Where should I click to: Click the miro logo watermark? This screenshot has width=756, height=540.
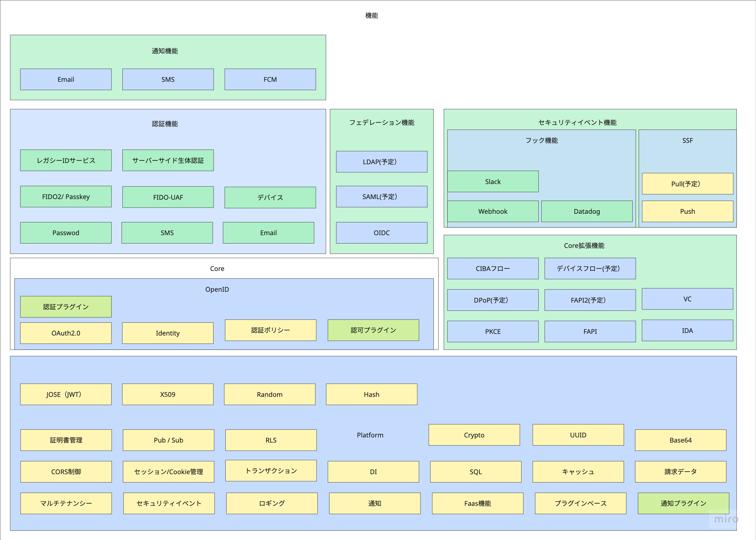click(x=726, y=519)
